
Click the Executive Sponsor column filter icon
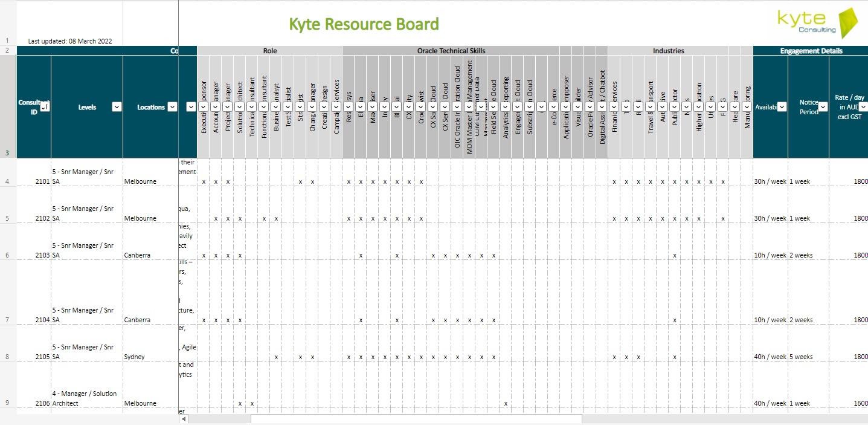pos(203,107)
